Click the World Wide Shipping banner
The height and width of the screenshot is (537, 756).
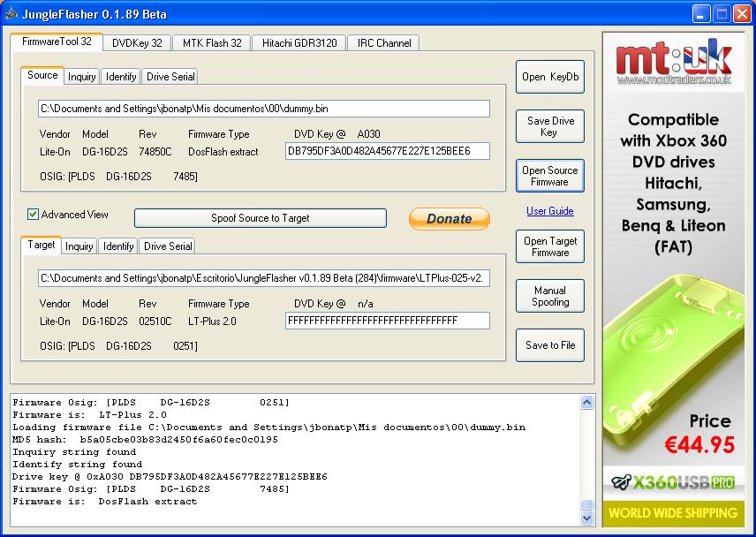[673, 512]
